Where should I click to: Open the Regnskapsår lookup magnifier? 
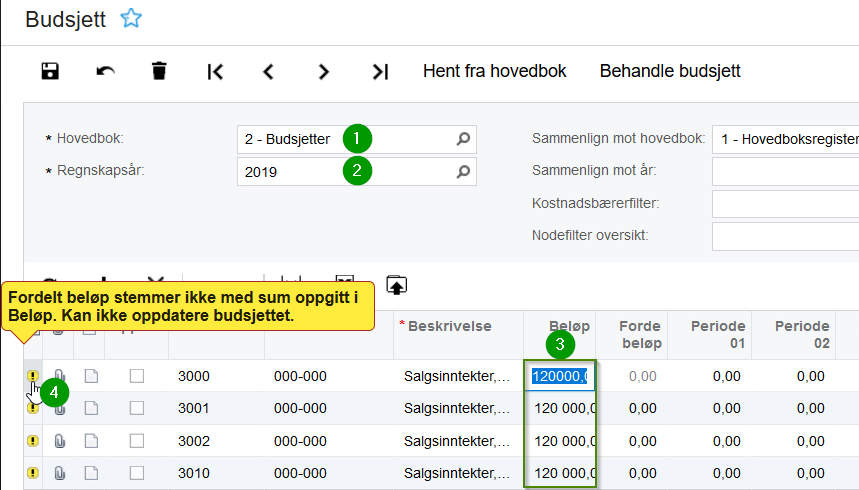463,171
